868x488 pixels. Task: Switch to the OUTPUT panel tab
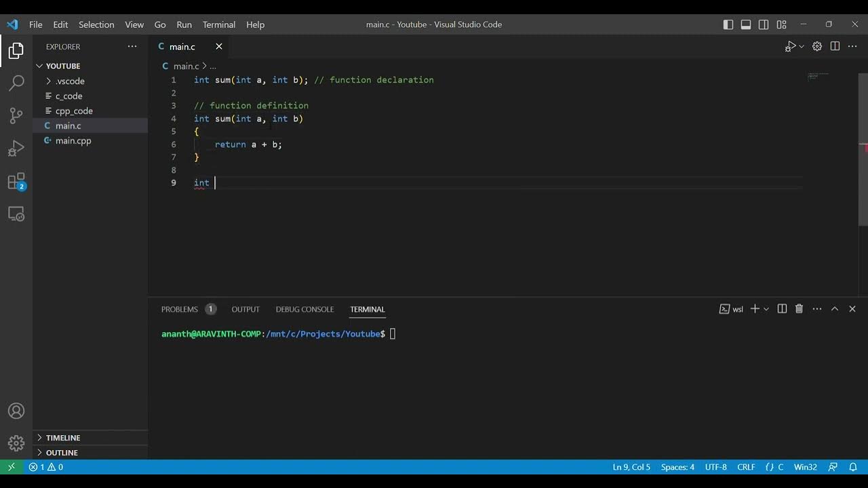245,309
